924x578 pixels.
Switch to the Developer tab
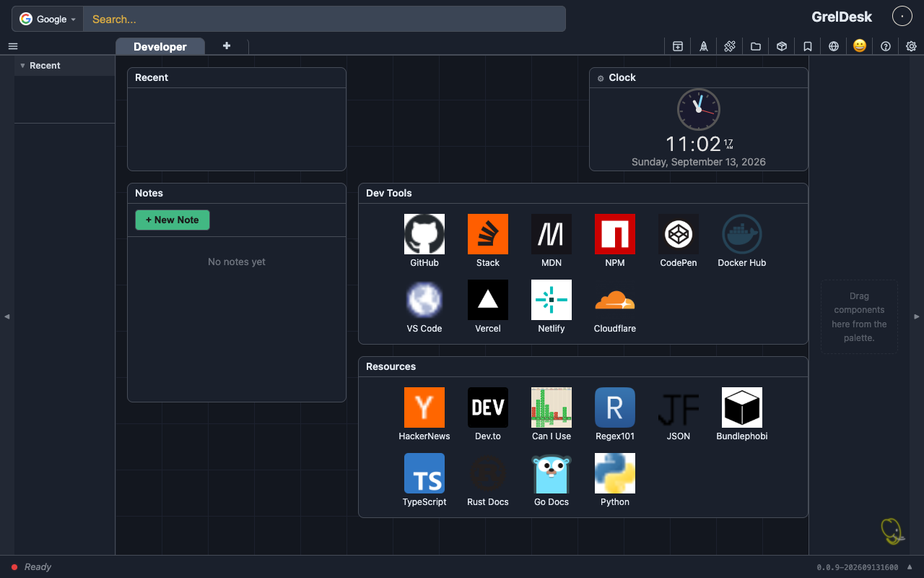160,46
